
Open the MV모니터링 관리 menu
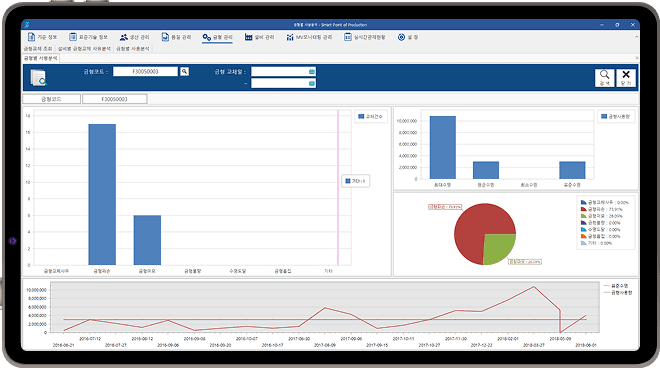coord(309,37)
